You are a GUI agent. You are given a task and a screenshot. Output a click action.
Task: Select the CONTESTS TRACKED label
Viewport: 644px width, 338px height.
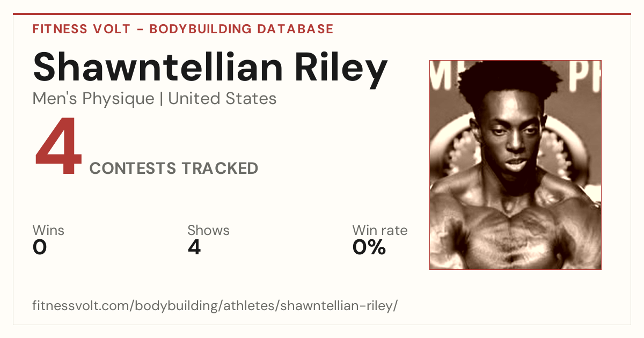(174, 168)
